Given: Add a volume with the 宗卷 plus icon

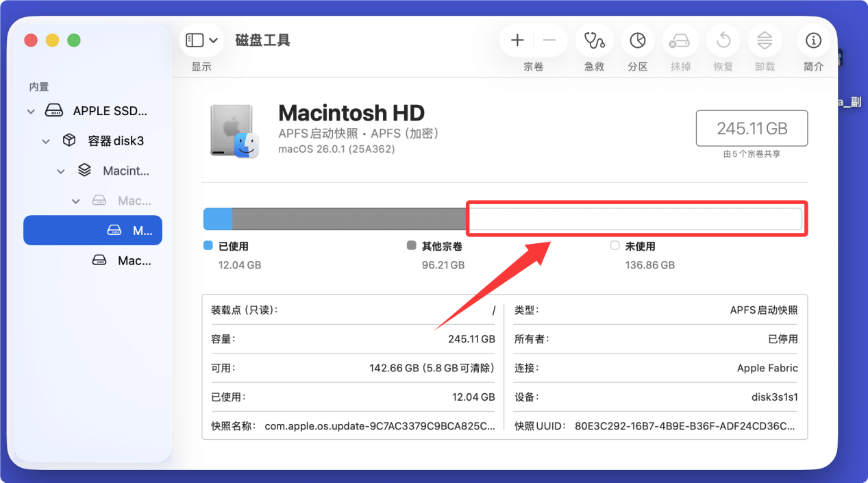Looking at the screenshot, I should click(x=517, y=40).
